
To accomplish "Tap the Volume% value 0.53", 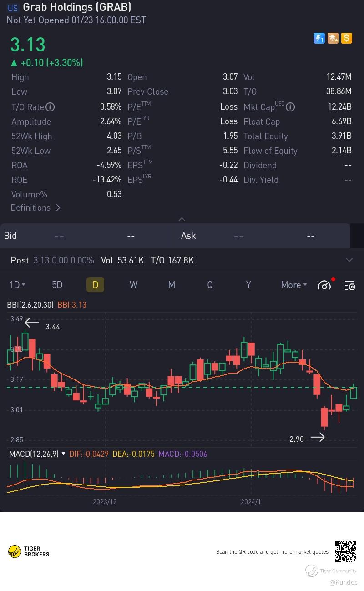I will click(114, 194).
